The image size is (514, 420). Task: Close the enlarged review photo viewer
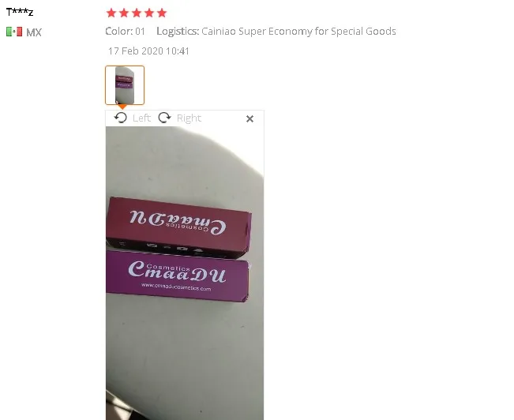[249, 118]
